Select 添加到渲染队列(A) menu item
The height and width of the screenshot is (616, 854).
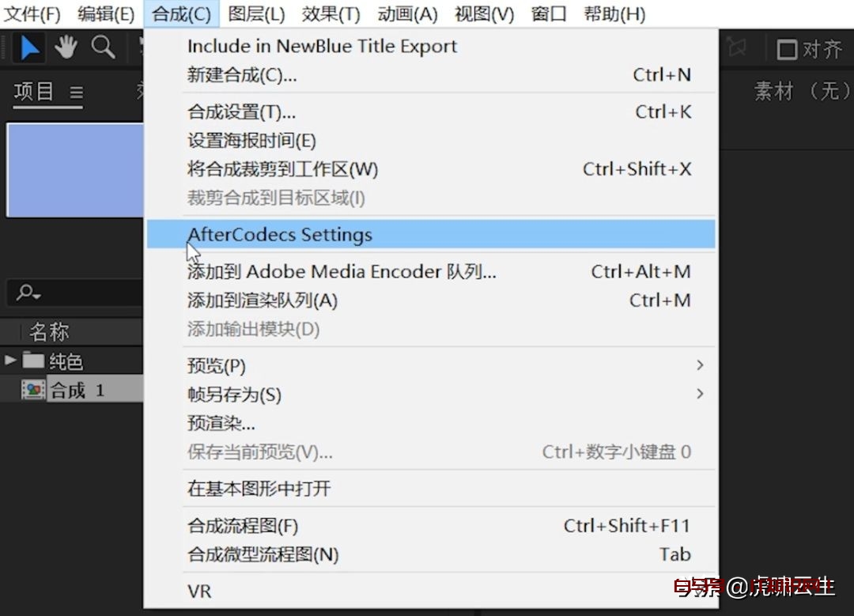(x=431, y=300)
